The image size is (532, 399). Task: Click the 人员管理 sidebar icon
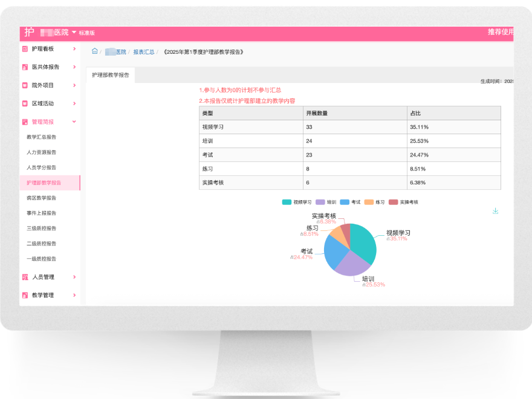pos(25,277)
